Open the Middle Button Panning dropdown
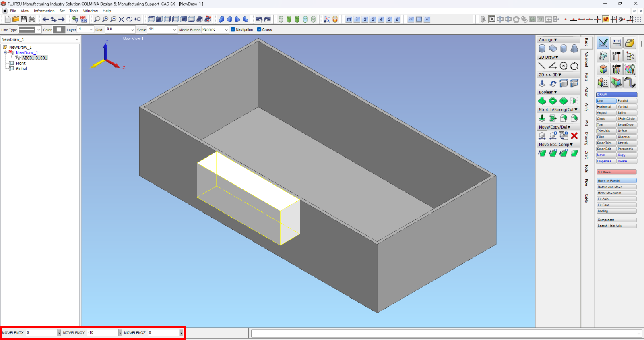Screen dimensions: 644x340 pos(226,30)
